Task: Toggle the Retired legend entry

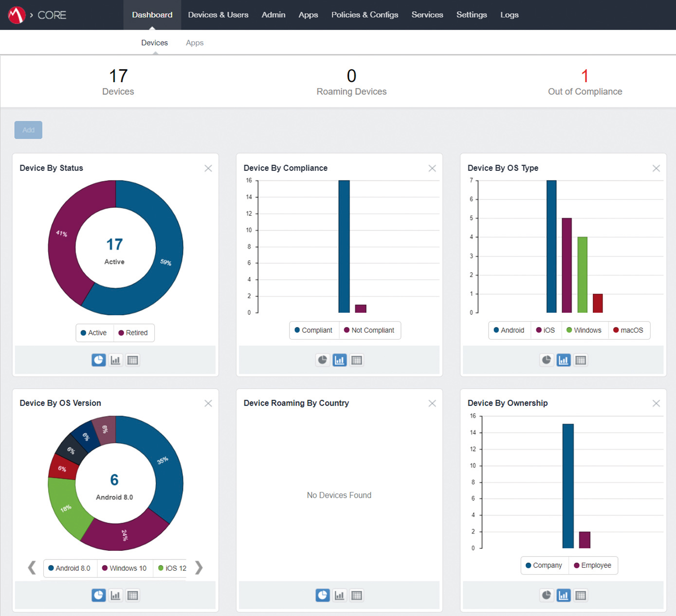Action: click(x=133, y=333)
